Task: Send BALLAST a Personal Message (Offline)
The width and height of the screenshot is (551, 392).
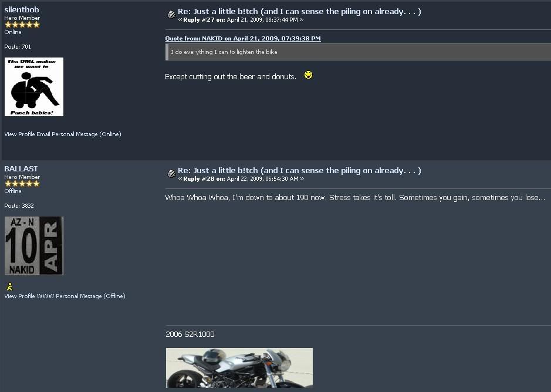Action: point(91,296)
